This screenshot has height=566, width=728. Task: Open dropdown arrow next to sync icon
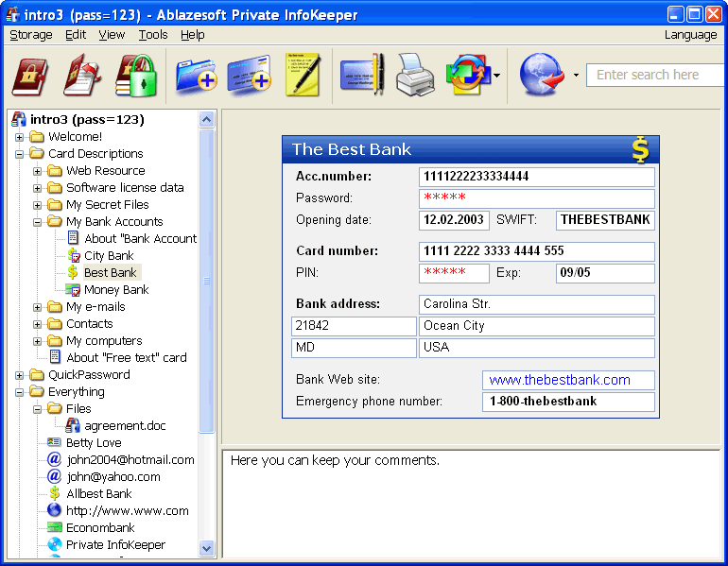pos(496,76)
